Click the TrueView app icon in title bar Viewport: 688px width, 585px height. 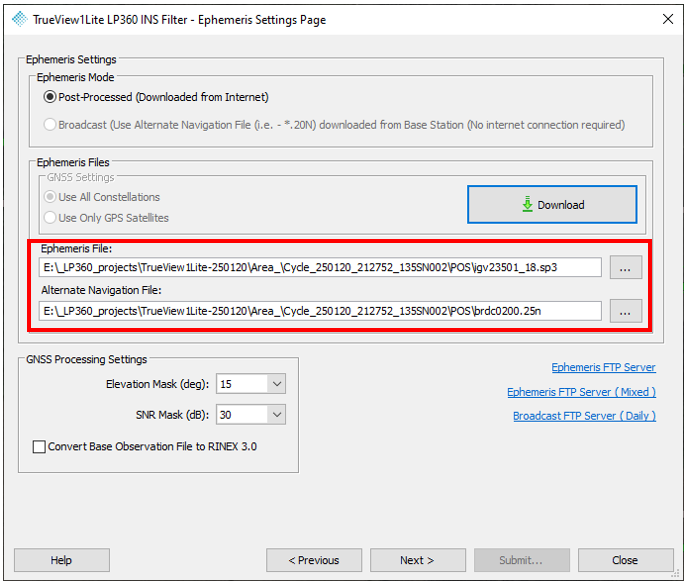(19, 19)
